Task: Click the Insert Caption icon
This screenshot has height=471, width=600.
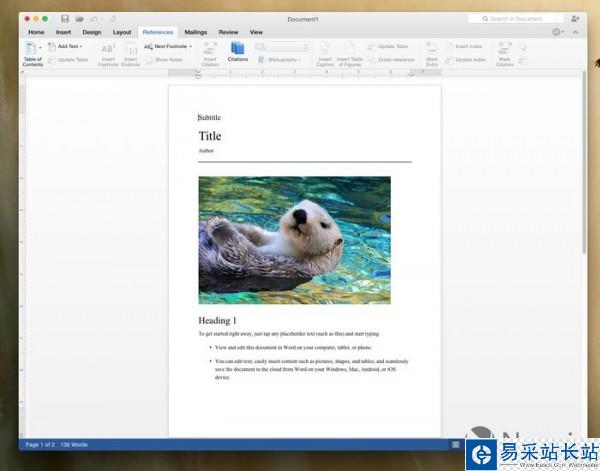Action: (325, 54)
